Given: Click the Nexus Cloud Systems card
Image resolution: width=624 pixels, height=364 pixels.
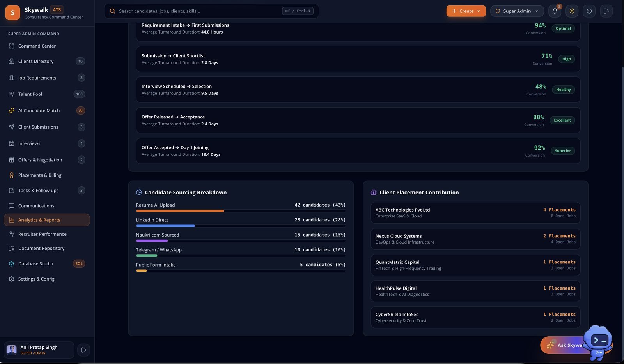Looking at the screenshot, I should click(475, 239).
